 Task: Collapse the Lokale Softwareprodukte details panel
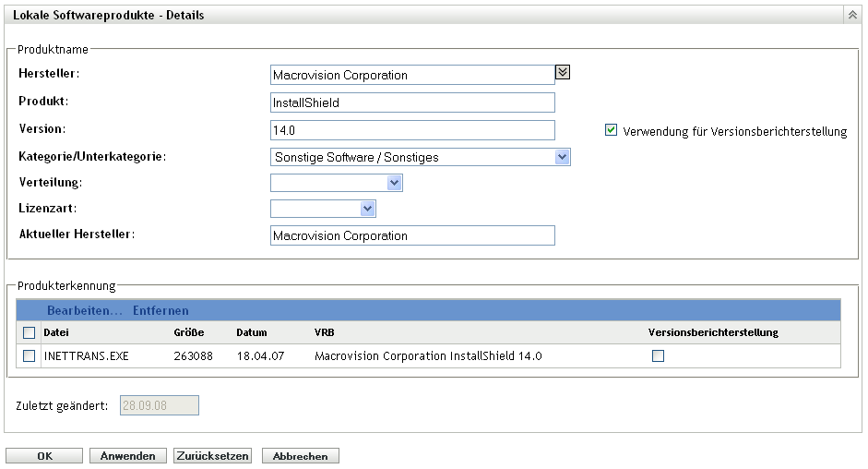coord(850,16)
